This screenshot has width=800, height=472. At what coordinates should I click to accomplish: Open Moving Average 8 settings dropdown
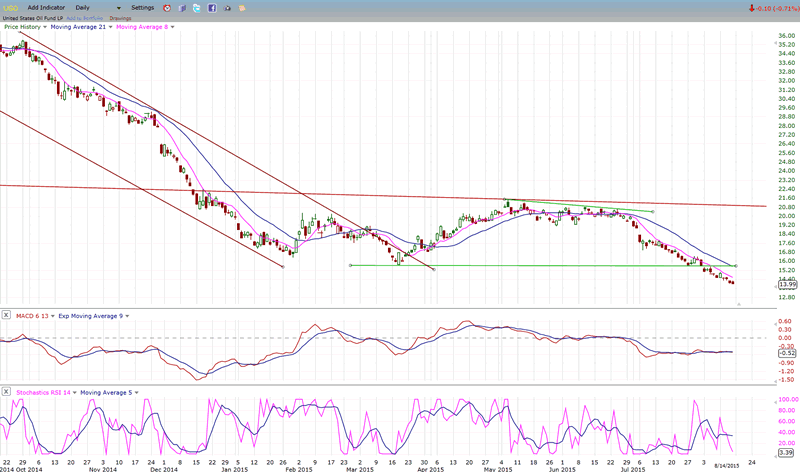click(173, 27)
